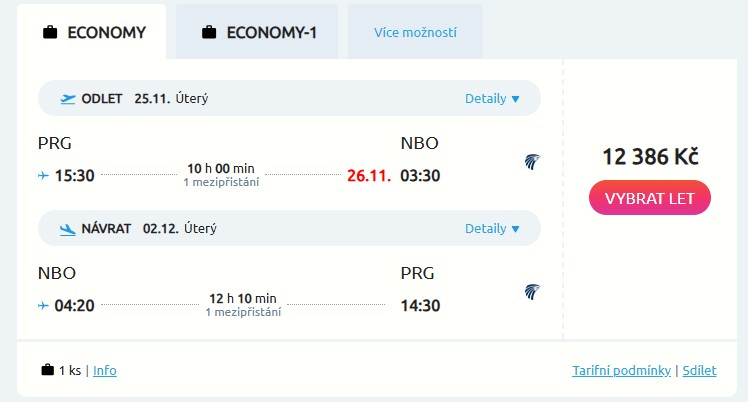Click the airline logo for outbound flight
This screenshot has height=402, width=748.
pyautogui.click(x=533, y=161)
